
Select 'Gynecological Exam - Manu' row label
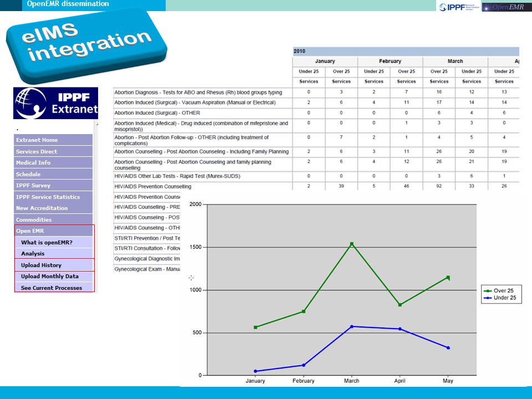click(x=147, y=269)
